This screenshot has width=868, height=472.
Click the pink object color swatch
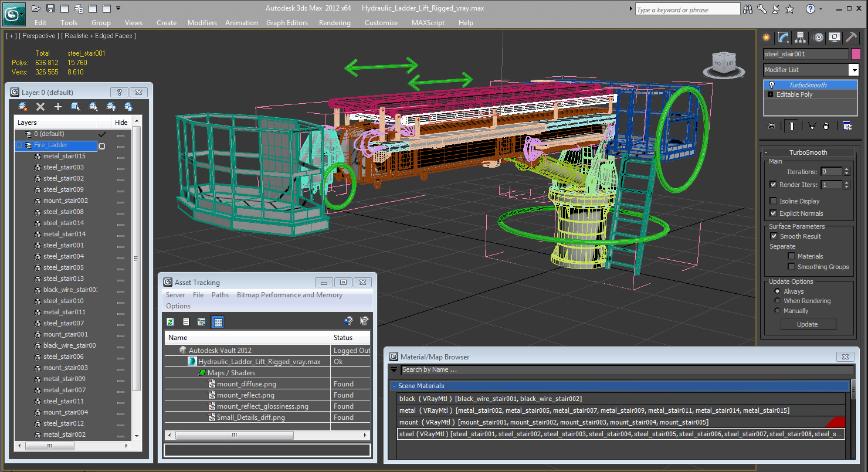[856, 54]
